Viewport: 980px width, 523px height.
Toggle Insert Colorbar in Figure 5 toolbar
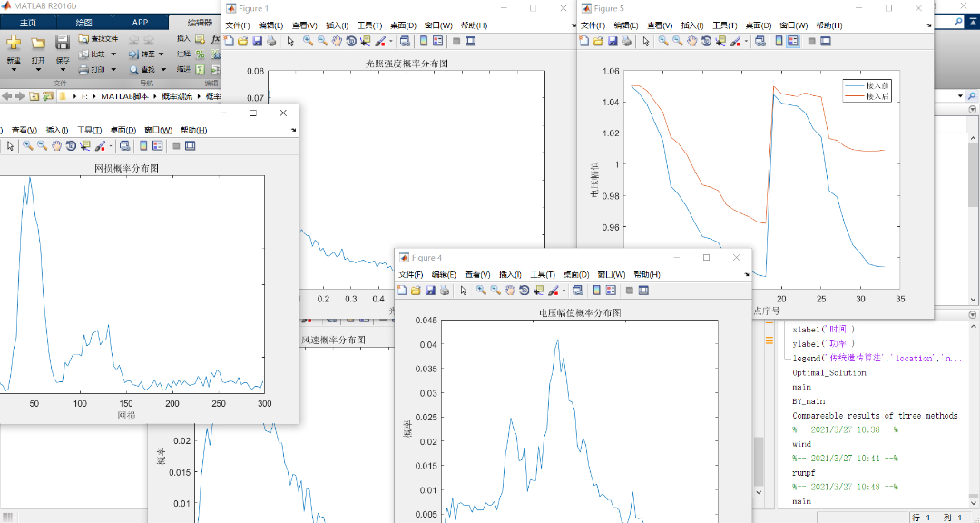click(779, 41)
